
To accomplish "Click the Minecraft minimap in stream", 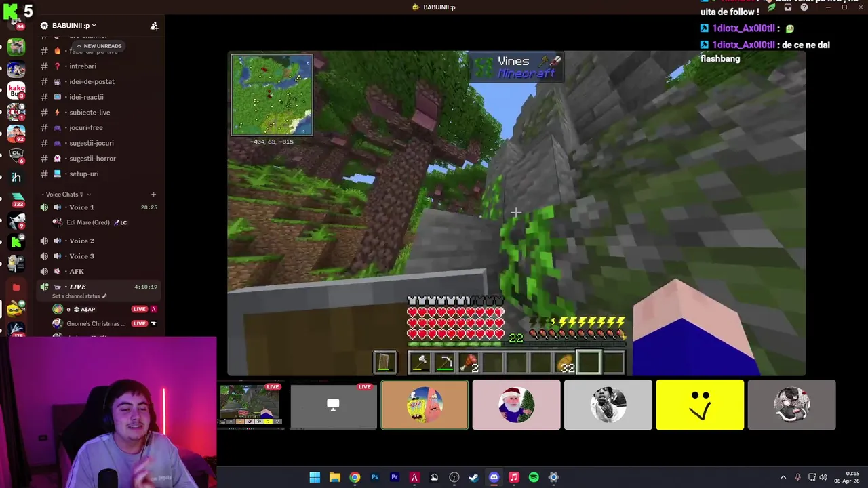I will click(272, 96).
